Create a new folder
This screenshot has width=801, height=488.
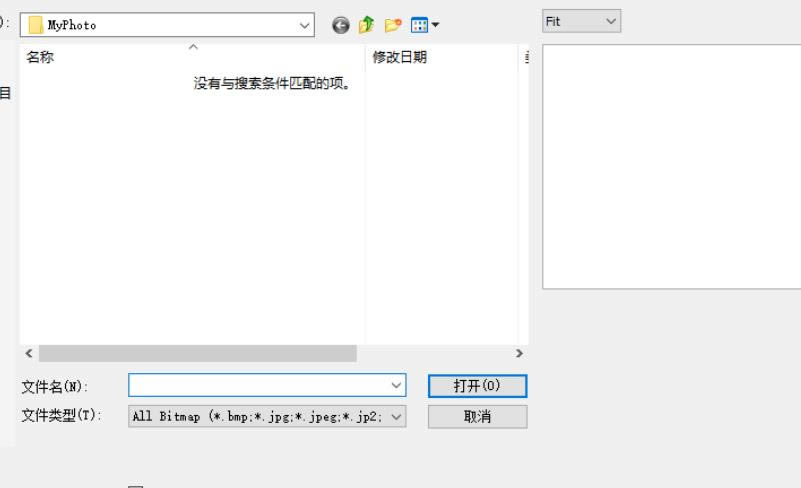pyautogui.click(x=393, y=25)
